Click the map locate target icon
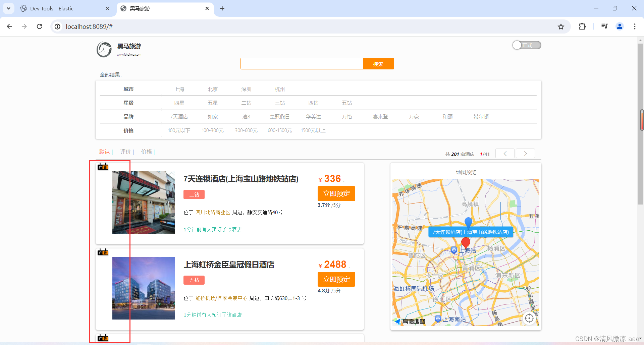The width and height of the screenshot is (644, 345). (x=529, y=318)
